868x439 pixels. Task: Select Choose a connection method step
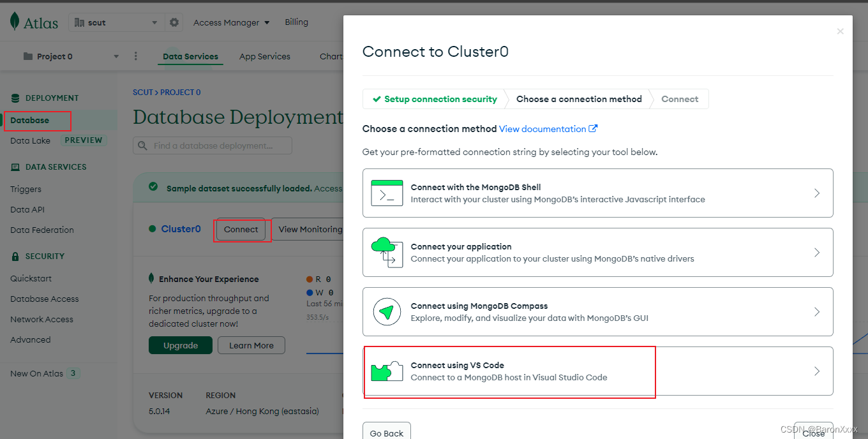tap(579, 99)
